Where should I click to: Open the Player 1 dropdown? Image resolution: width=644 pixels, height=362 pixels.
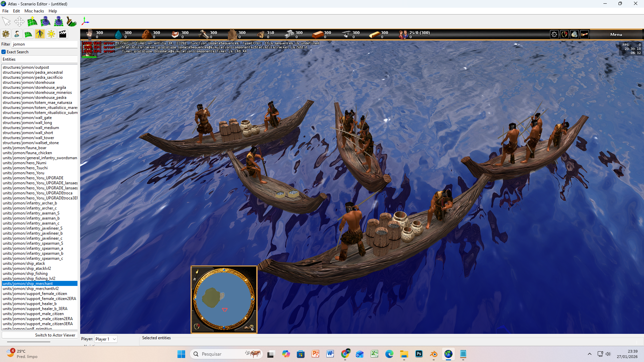[106, 339]
